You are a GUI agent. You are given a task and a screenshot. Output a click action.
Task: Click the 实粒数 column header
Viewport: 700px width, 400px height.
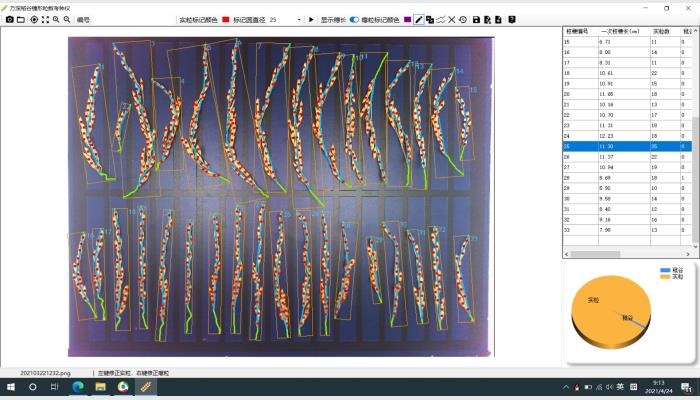pyautogui.click(x=662, y=31)
